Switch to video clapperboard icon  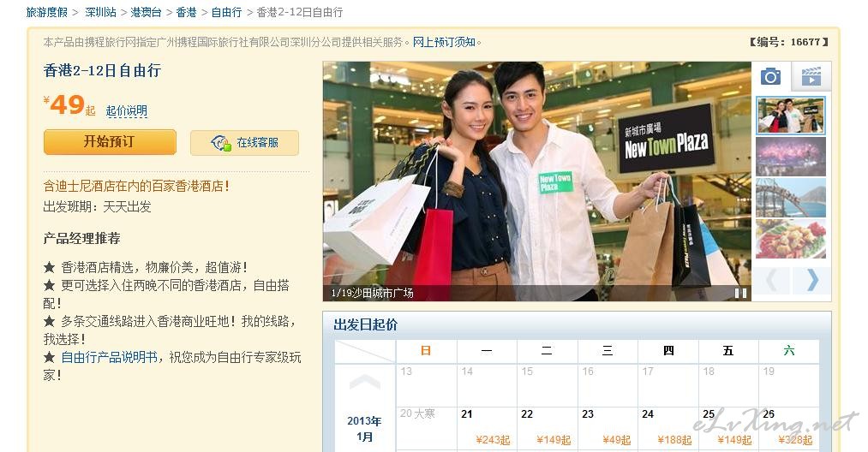(811, 76)
